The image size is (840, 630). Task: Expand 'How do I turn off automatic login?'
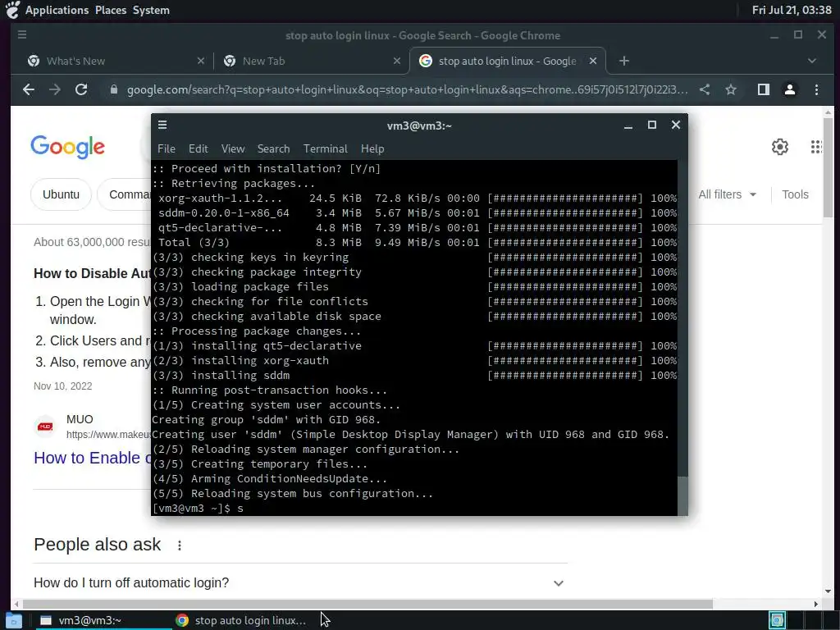[x=300, y=583]
